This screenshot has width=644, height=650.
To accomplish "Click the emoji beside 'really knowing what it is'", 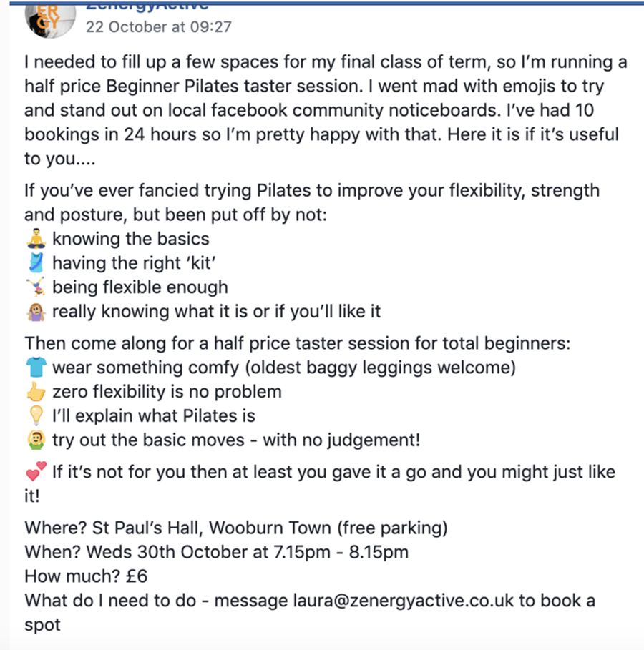I will (x=36, y=312).
